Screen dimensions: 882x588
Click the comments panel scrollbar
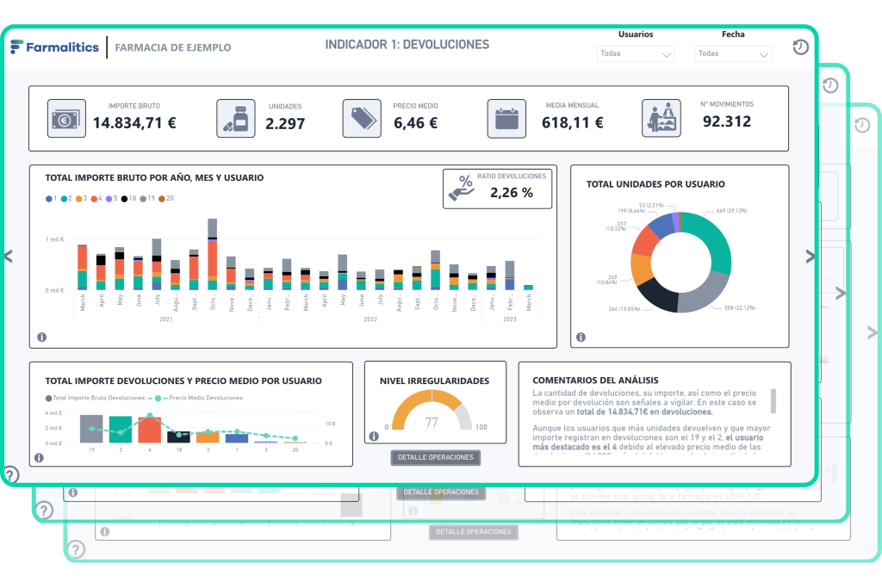(773, 400)
